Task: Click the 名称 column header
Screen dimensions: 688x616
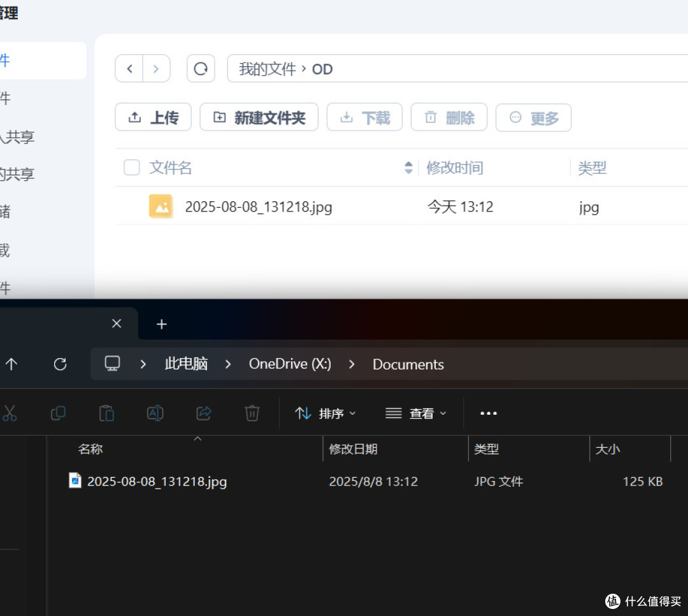Action: click(90, 449)
